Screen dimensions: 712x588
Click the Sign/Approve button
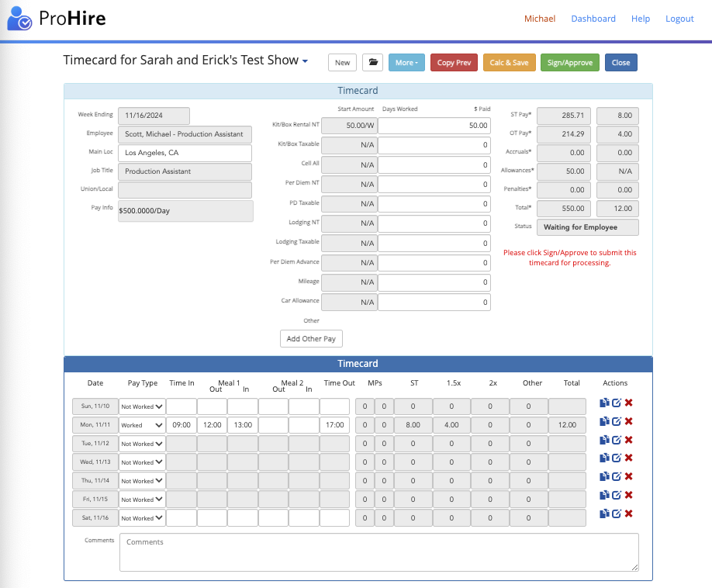tap(570, 63)
